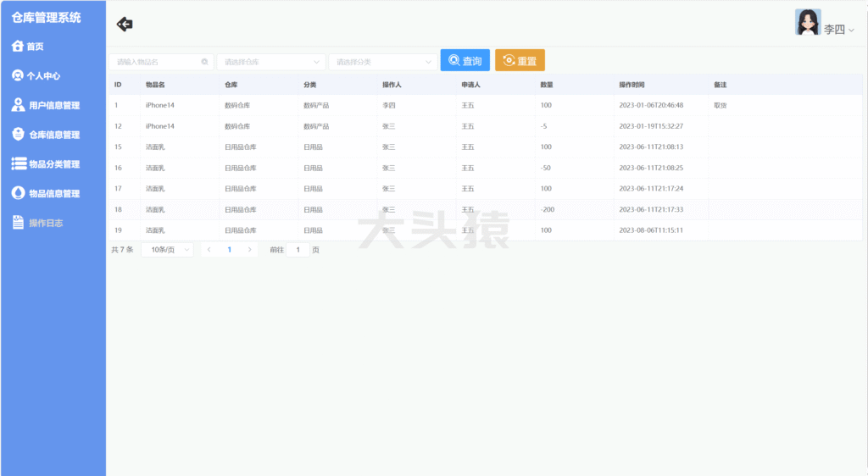Click the user info management person icon
Viewport: 868px width, 476px height.
[19, 105]
